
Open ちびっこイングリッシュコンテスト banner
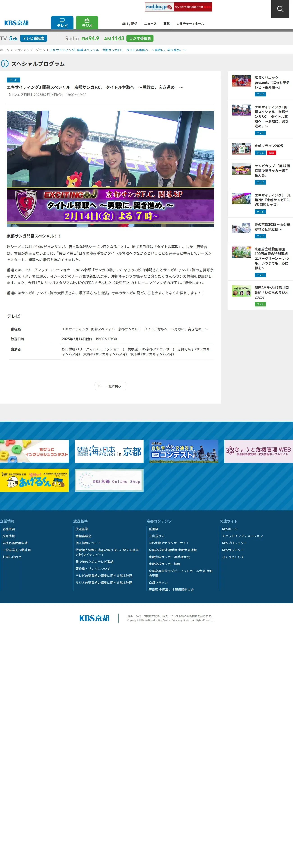[34, 451]
